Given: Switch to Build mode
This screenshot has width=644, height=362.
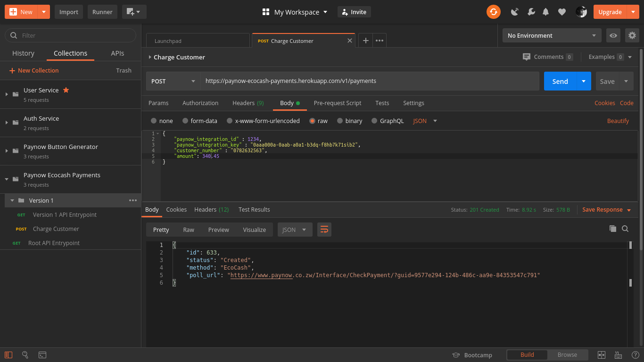Looking at the screenshot, I should tap(527, 355).
